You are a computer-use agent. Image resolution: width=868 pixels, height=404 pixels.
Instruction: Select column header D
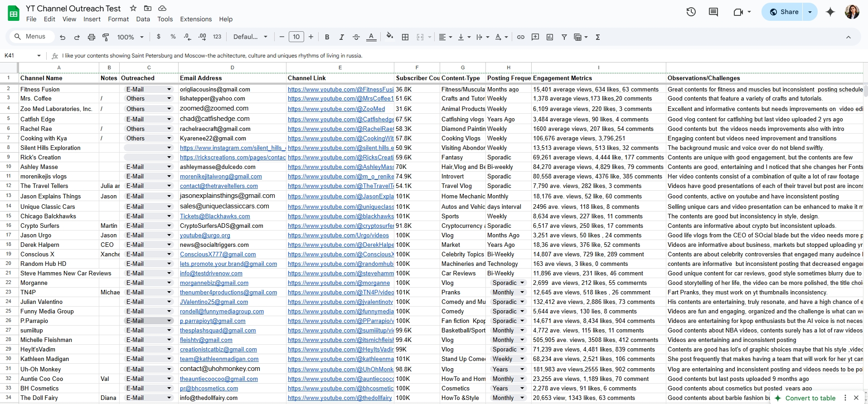(232, 67)
